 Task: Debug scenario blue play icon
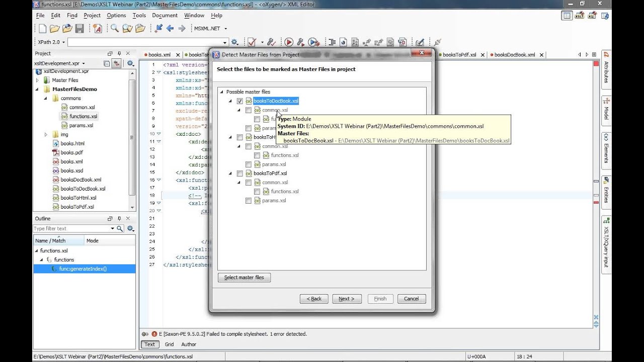(x=313, y=42)
